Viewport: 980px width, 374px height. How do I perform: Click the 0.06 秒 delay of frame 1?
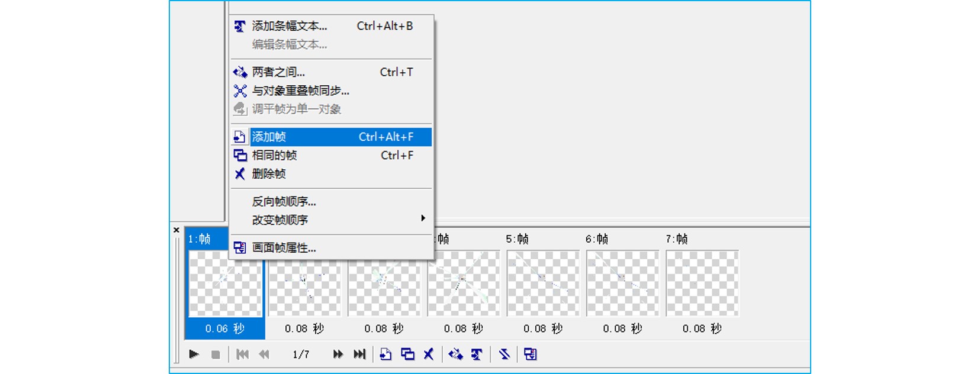[x=225, y=328]
